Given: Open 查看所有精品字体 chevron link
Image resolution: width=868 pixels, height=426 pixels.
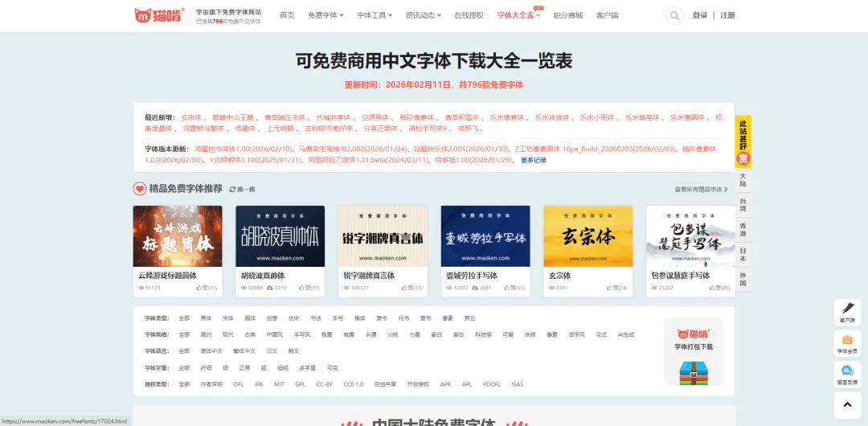Looking at the screenshot, I should pyautogui.click(x=702, y=190).
